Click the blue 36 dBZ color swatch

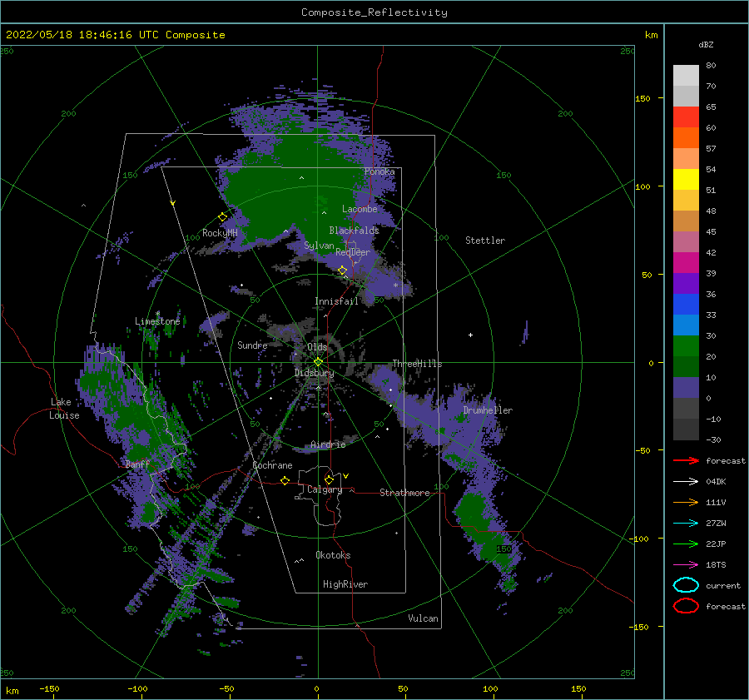pos(686,304)
